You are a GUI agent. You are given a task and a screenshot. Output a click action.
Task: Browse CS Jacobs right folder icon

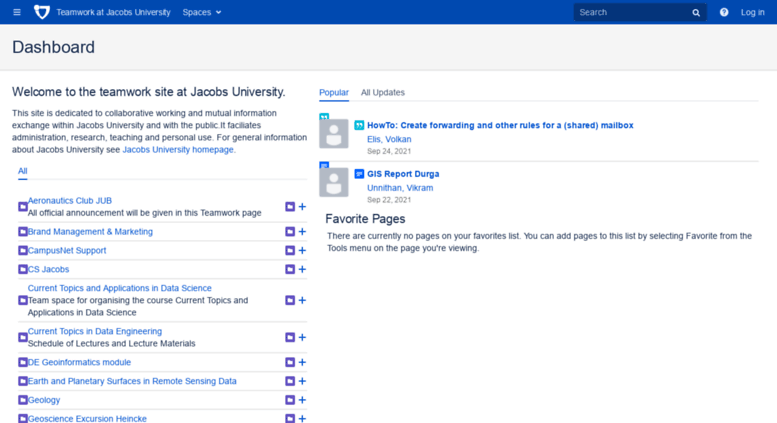[x=290, y=269]
